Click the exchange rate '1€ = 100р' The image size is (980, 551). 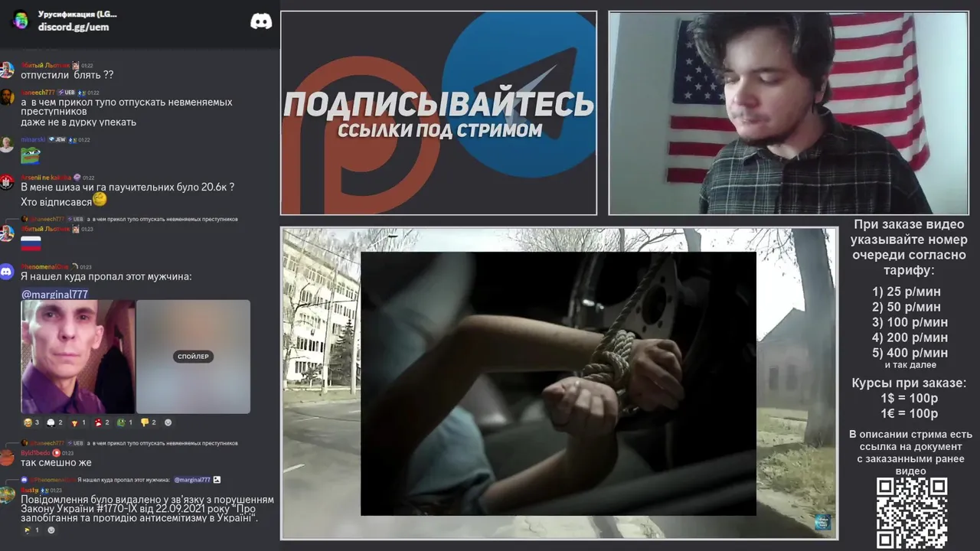pyautogui.click(x=909, y=413)
